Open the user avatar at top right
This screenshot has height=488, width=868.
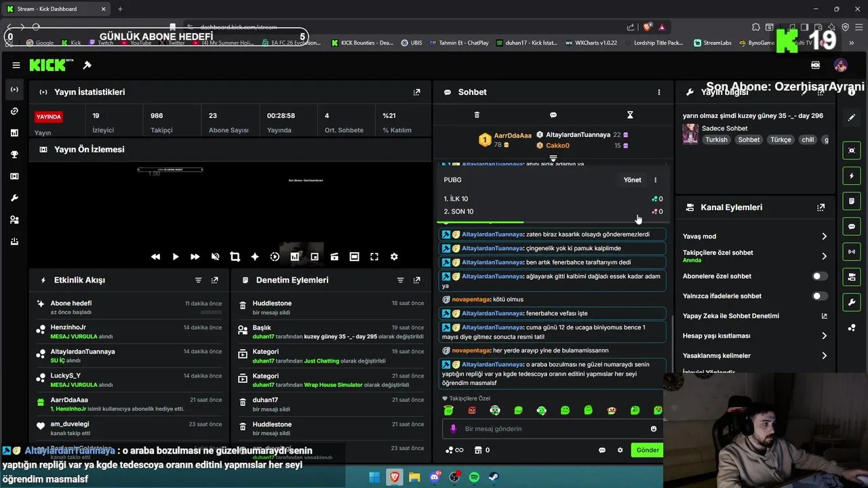pyautogui.click(x=840, y=65)
